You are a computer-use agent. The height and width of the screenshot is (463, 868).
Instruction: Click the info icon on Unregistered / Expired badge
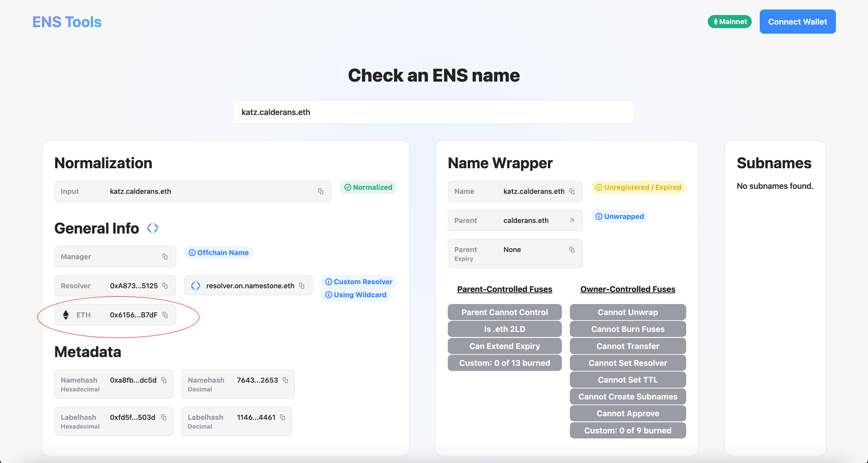tap(599, 187)
